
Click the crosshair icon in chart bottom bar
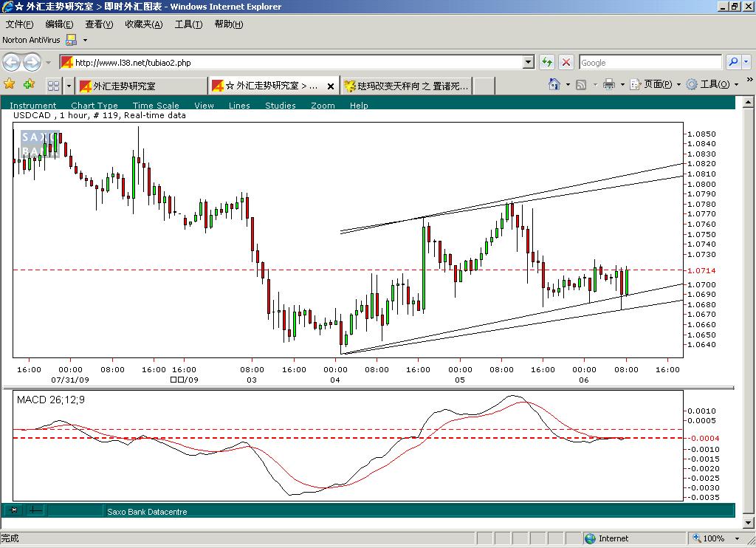[35, 510]
